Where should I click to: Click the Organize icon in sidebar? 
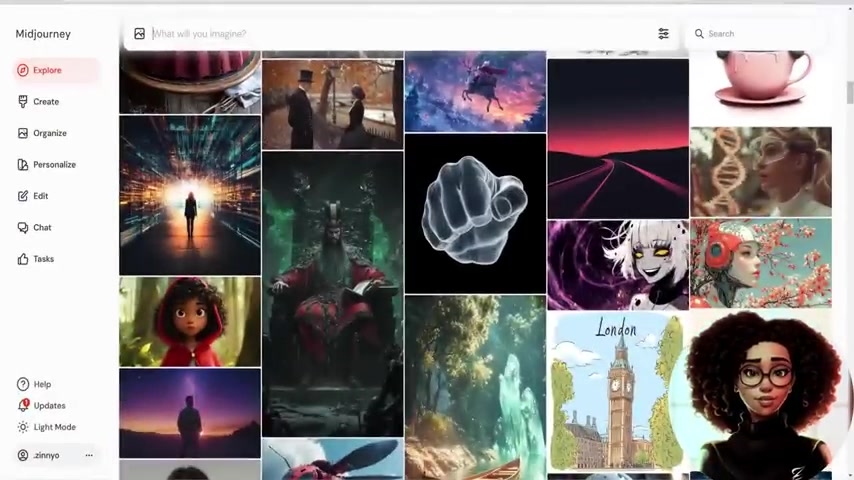tap(23, 133)
